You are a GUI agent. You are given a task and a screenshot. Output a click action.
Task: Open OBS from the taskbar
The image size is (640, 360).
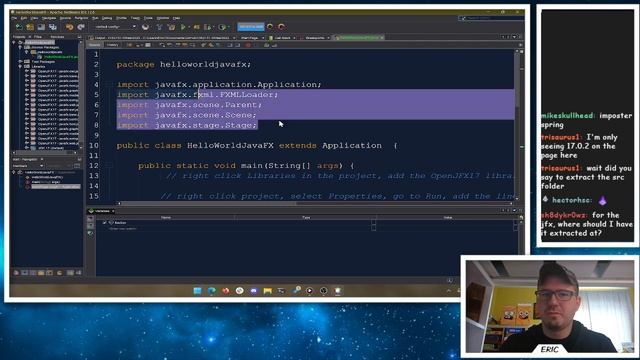click(x=323, y=291)
